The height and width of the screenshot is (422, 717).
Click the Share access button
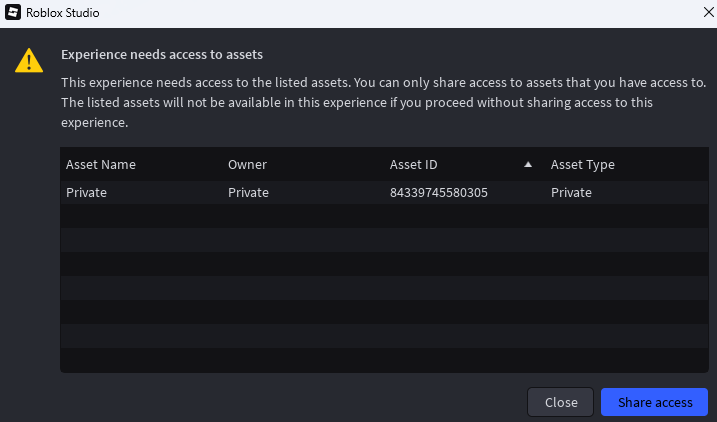tap(654, 402)
